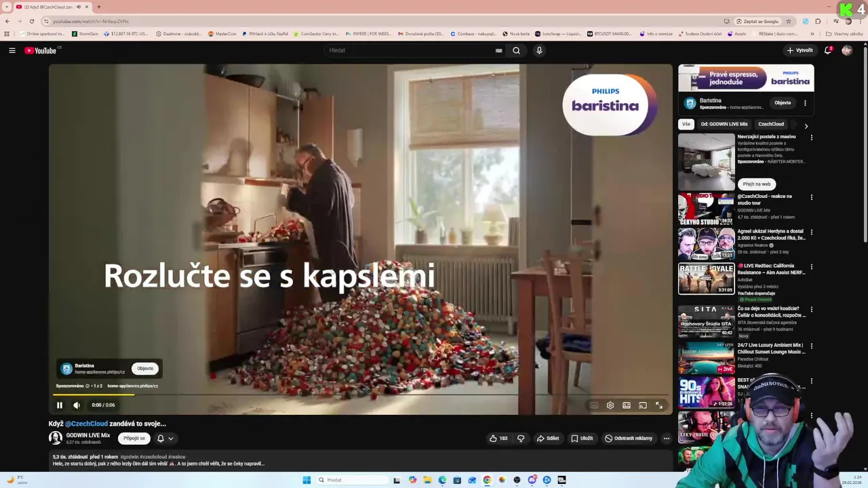Save video with Uložit button

tap(582, 439)
